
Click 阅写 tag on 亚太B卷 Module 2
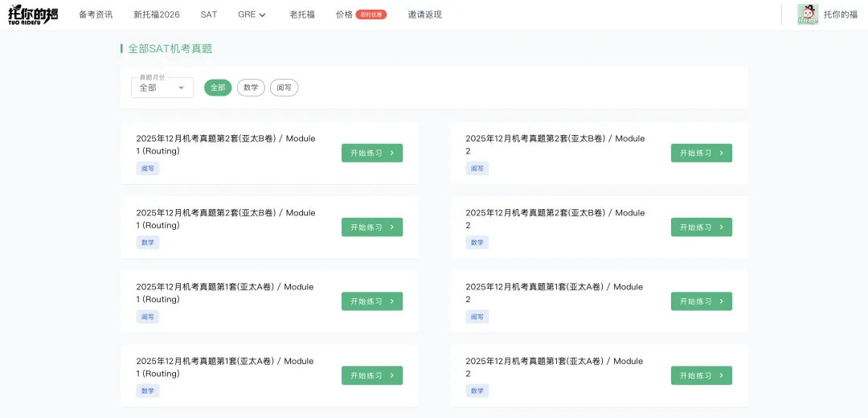click(x=477, y=168)
